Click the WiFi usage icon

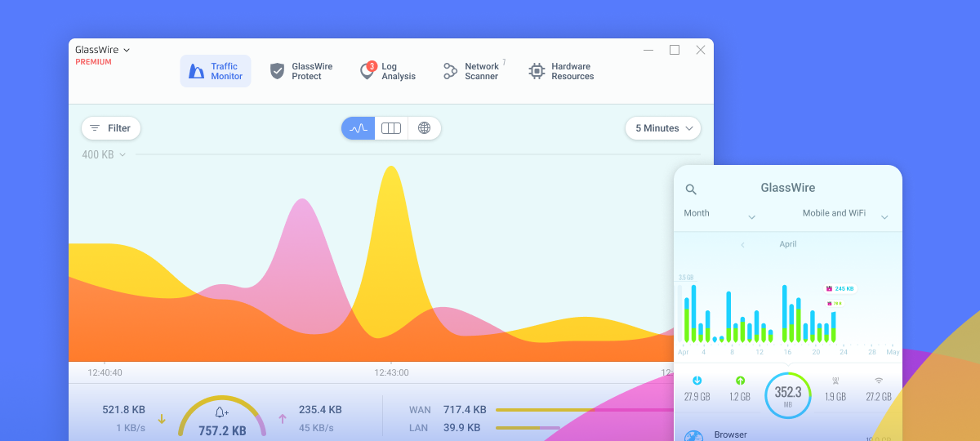[x=879, y=381]
